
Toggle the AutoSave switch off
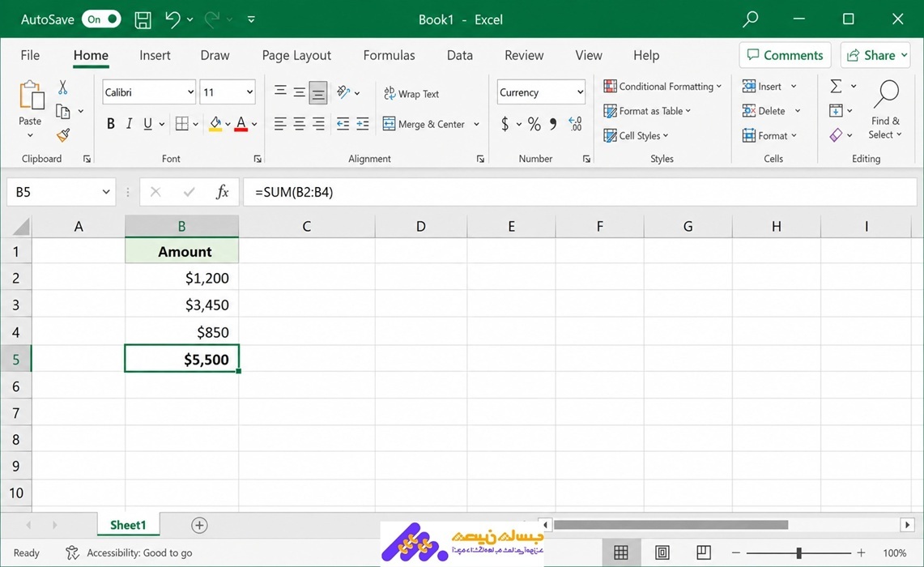pyautogui.click(x=101, y=19)
